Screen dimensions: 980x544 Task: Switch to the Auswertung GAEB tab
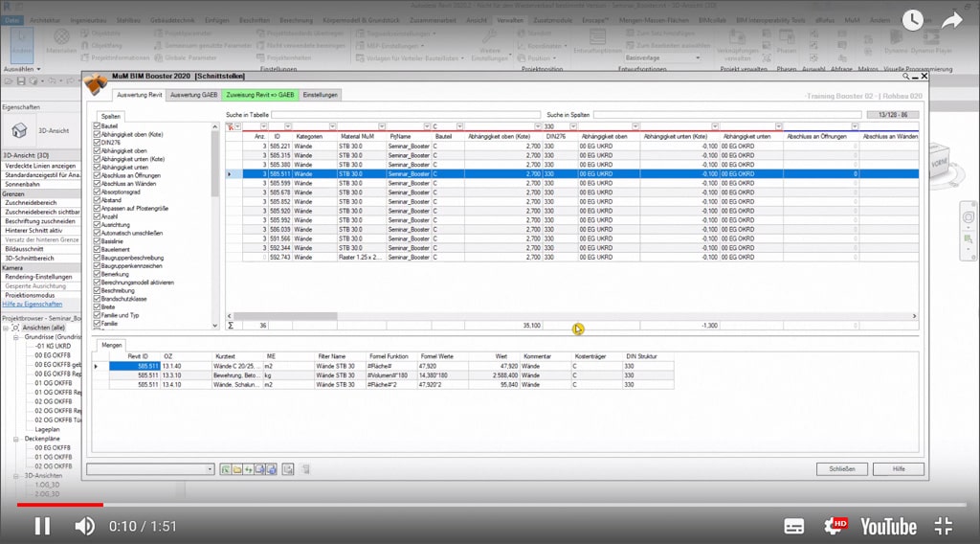tap(193, 95)
